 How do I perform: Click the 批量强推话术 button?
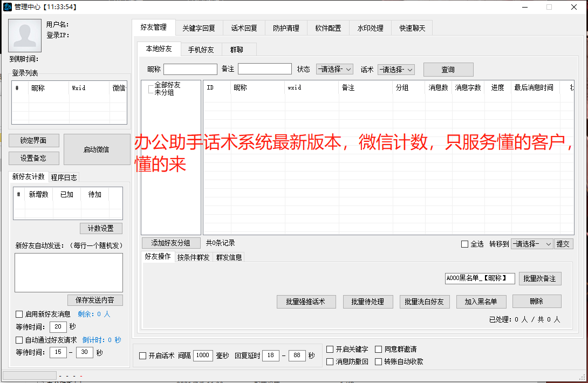click(x=306, y=302)
